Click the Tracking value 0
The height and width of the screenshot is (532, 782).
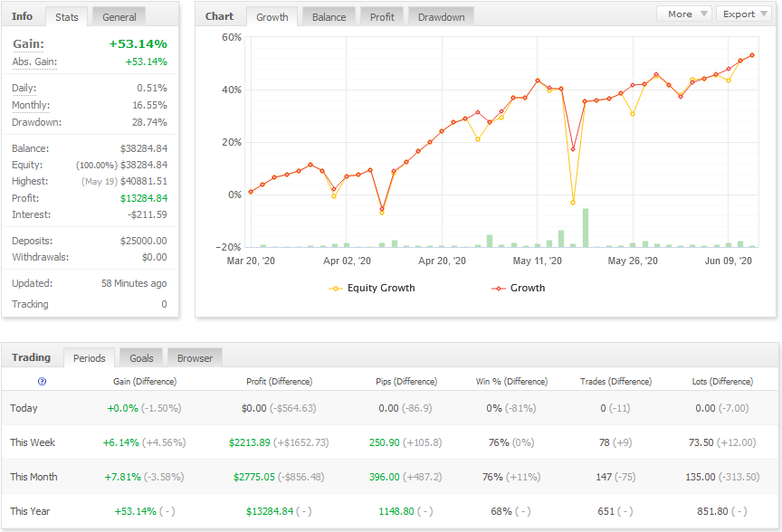(164, 304)
